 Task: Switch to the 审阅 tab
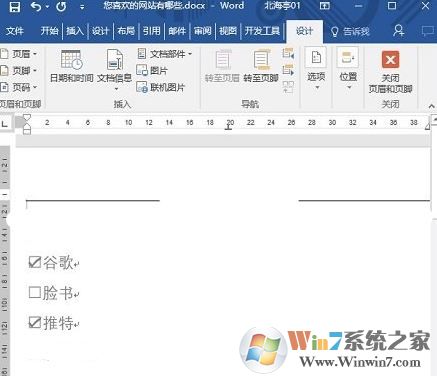pyautogui.click(x=203, y=31)
